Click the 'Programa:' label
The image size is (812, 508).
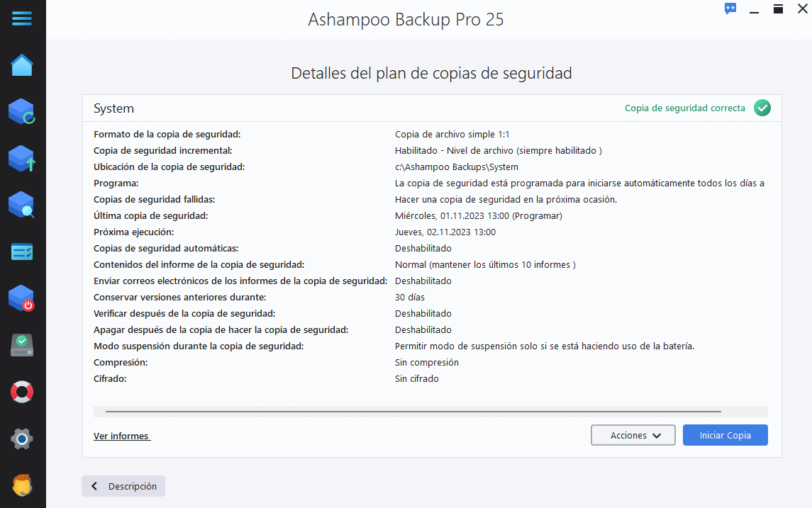(x=116, y=183)
